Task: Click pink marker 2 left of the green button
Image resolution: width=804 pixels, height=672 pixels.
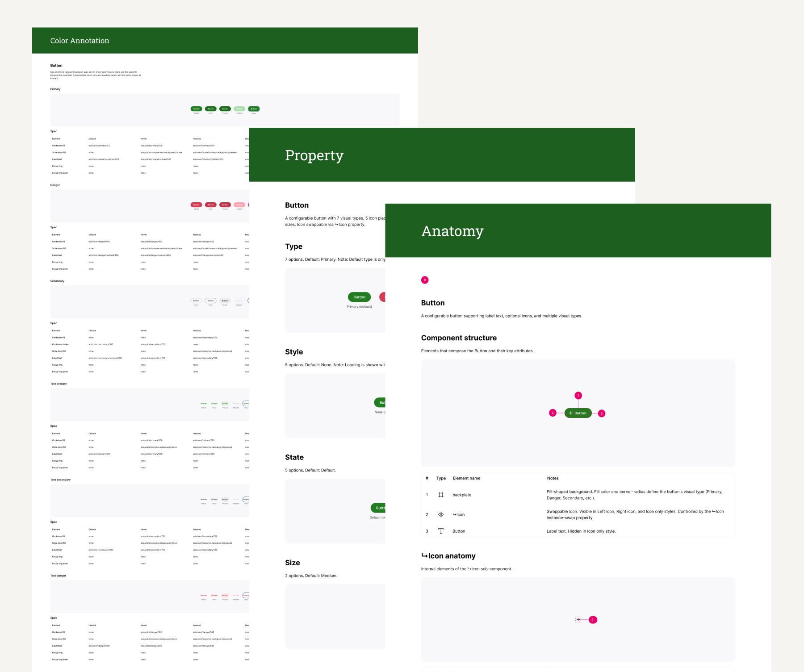Action: point(553,413)
